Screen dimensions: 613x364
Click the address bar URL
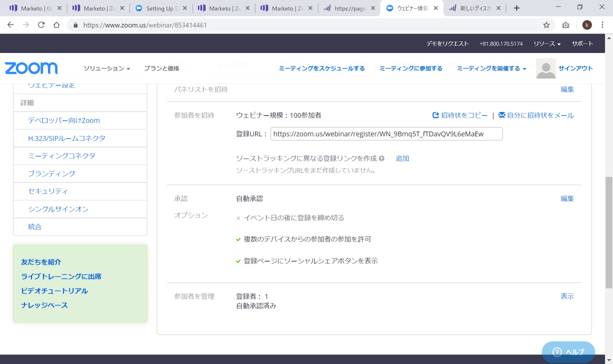coord(145,25)
